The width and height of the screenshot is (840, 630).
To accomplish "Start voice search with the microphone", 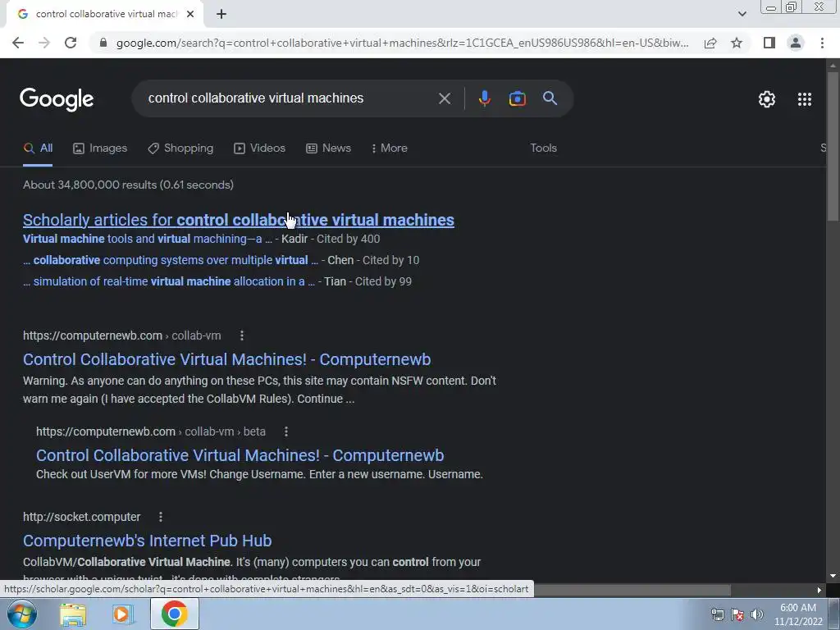I will 484,98.
